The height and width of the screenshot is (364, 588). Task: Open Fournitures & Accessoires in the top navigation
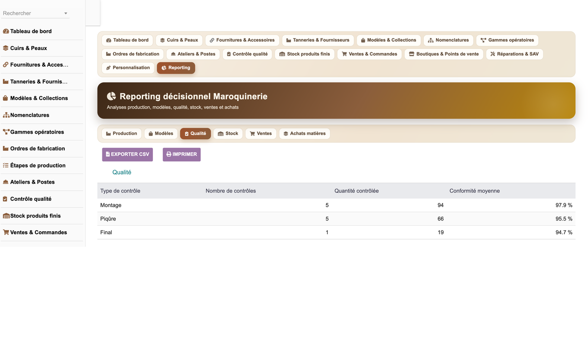point(242,40)
